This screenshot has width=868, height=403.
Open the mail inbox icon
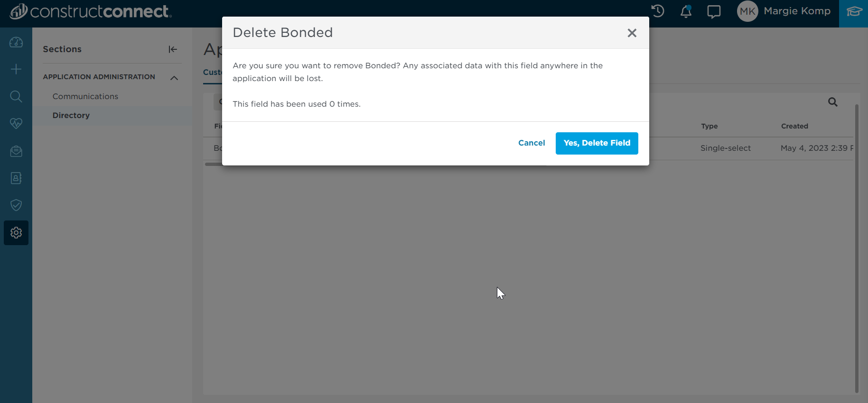(16, 151)
